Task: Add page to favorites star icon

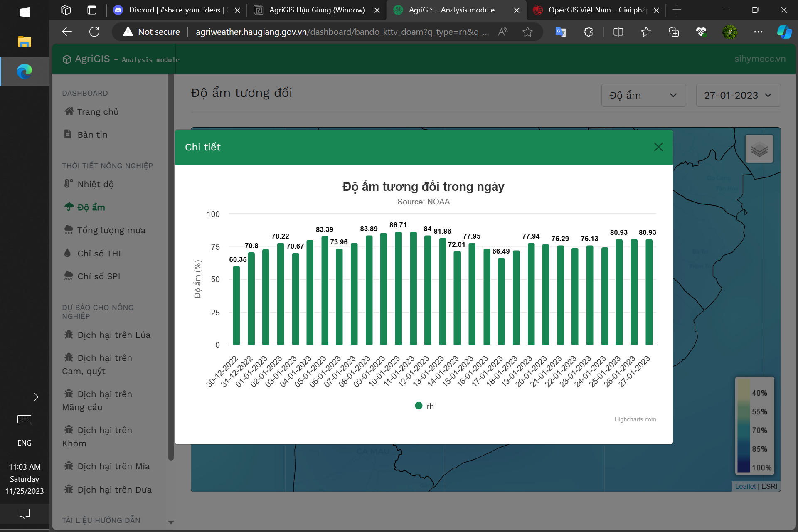Action: point(527,32)
